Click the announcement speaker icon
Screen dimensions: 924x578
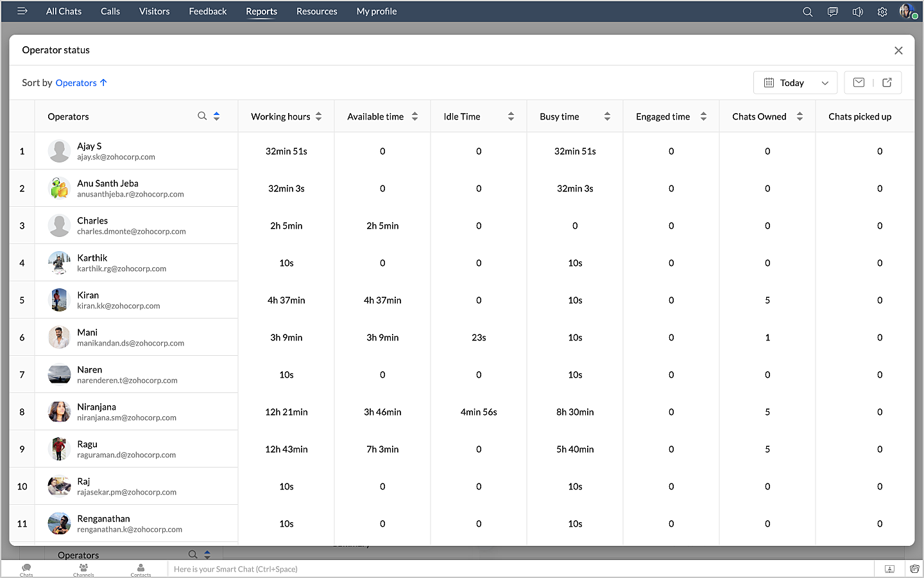[x=857, y=12]
